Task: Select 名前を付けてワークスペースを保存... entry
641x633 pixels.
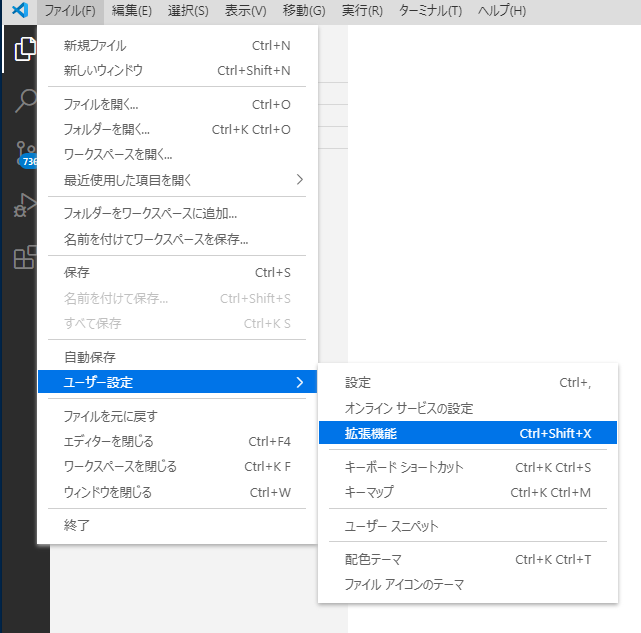Action: (x=177, y=239)
